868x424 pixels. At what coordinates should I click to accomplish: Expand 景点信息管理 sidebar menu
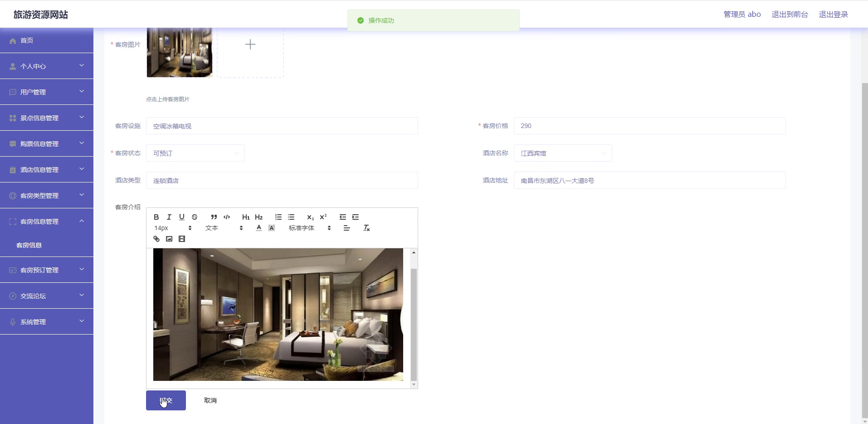47,118
